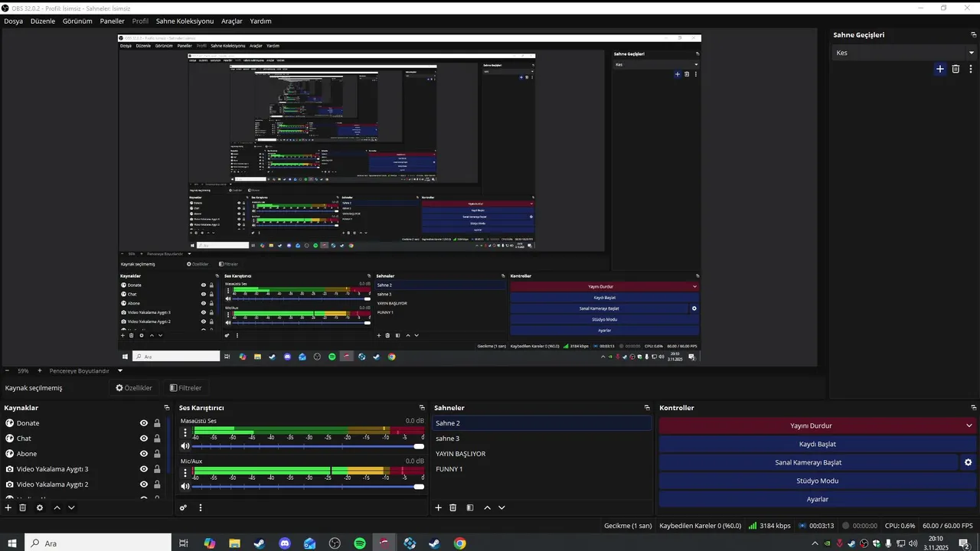
Task: Hide Video Yakalama Aygıtı 3 source
Action: pyautogui.click(x=144, y=469)
